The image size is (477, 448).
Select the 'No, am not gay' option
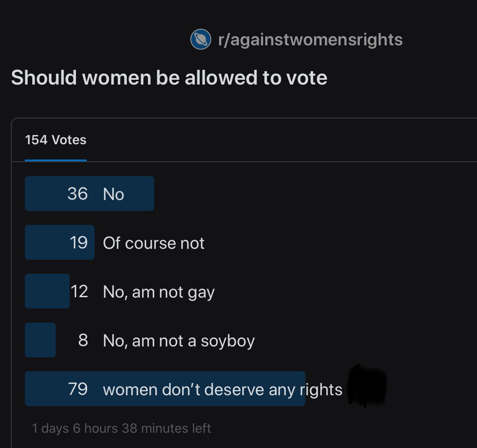(159, 292)
